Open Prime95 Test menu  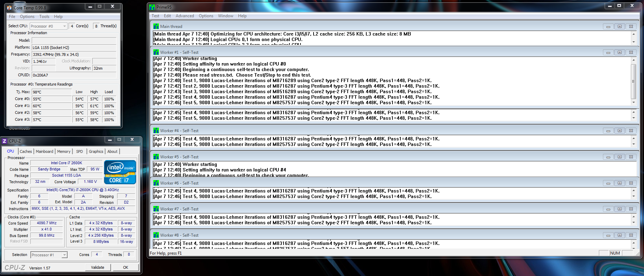coord(155,16)
